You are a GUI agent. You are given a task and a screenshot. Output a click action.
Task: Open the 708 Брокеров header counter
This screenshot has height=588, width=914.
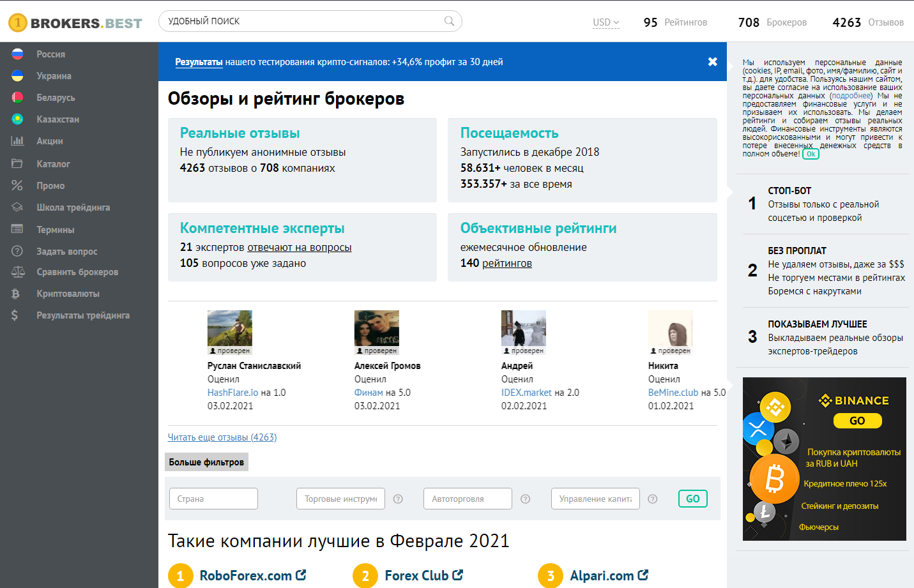772,22
